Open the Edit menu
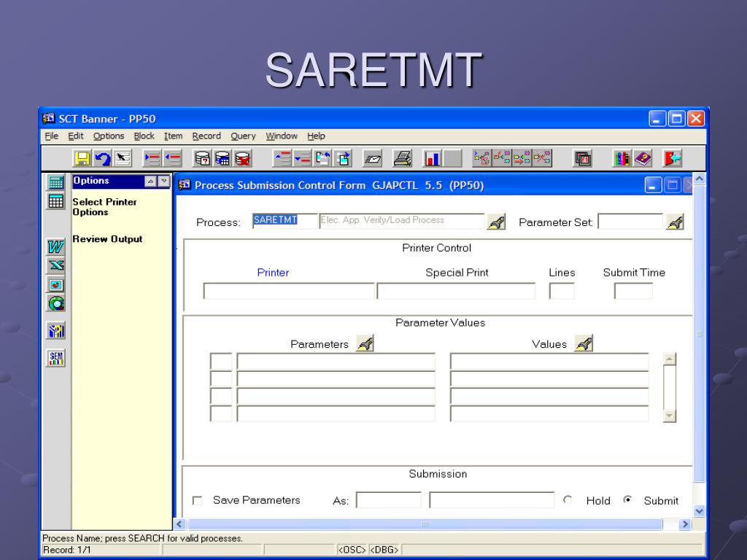The image size is (747, 560). 76,136
